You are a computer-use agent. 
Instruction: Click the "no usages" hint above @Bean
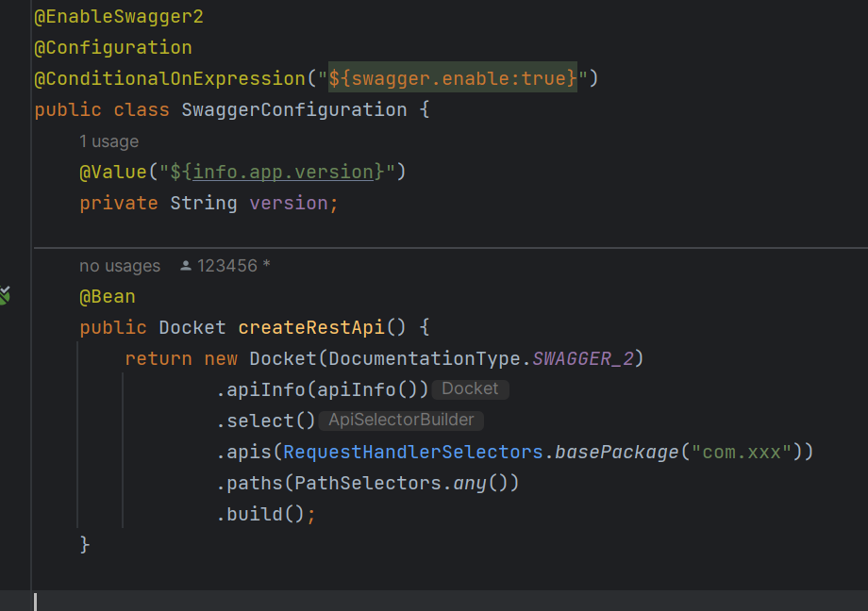pos(120,265)
